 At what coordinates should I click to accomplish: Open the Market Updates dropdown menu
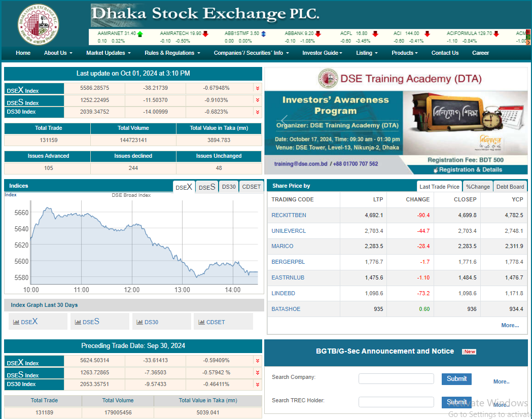click(108, 53)
